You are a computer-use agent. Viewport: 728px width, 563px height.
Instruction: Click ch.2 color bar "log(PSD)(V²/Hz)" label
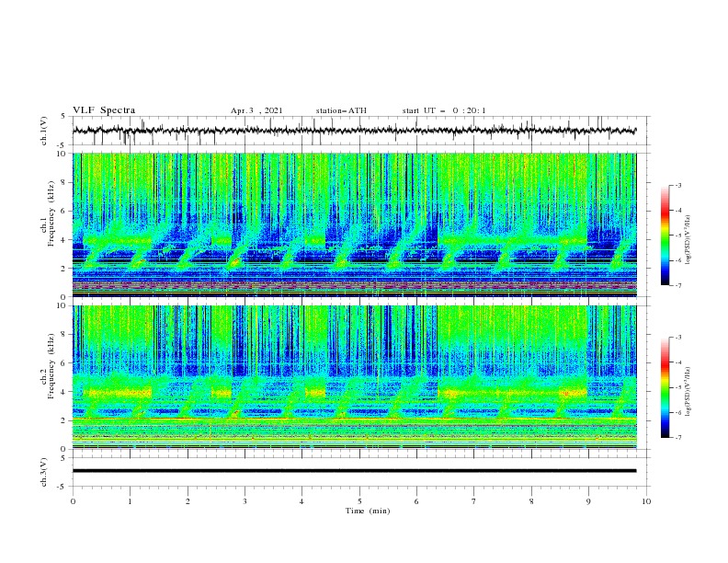click(688, 392)
